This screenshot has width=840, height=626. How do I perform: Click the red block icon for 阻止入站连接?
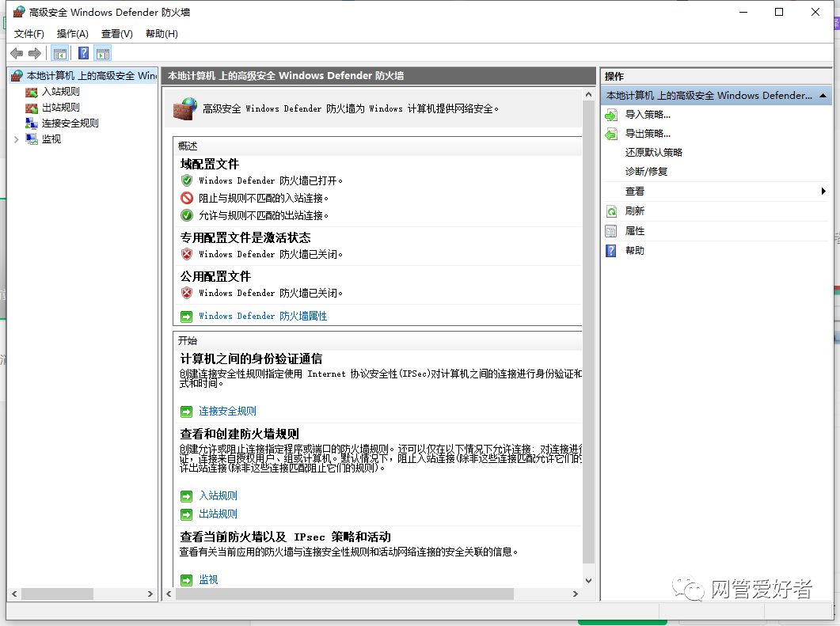[186, 198]
